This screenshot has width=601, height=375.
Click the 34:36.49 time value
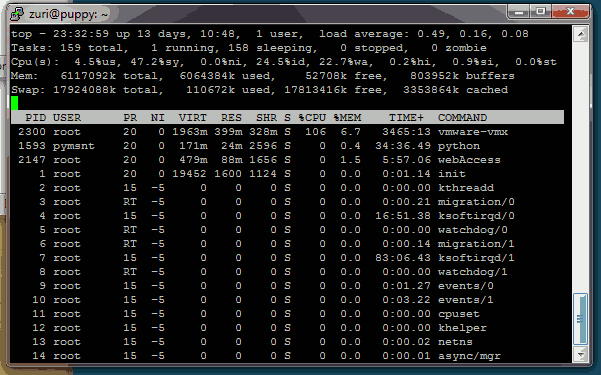[x=403, y=146]
